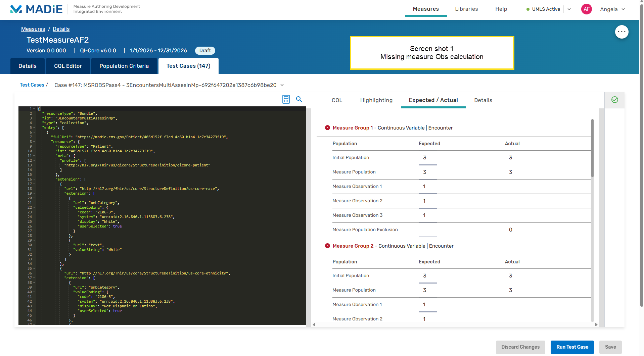The image size is (644, 356).
Task: Click the calculator icon above the JSON editor
Action: pos(286,99)
